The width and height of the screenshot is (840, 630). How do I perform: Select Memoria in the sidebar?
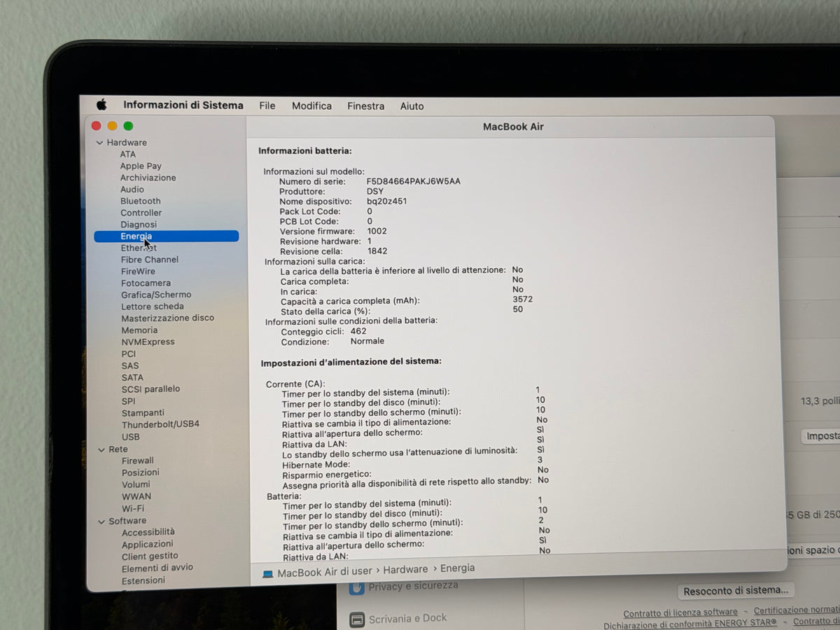(140, 330)
